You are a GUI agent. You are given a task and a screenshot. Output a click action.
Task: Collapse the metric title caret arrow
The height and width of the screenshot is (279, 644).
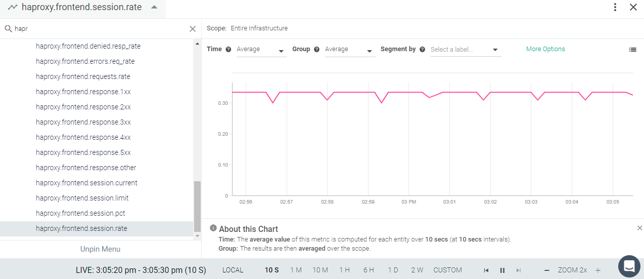(x=154, y=7)
